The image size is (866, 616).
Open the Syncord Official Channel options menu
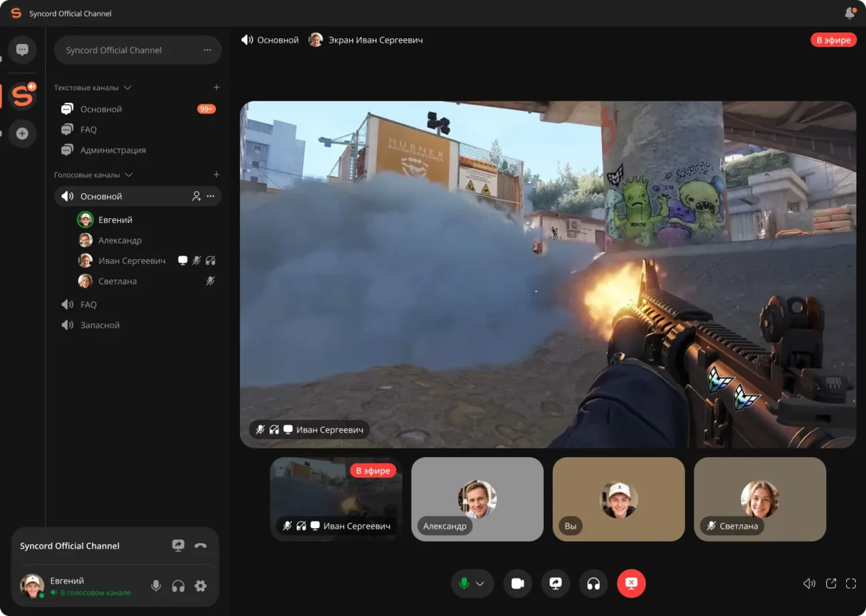207,50
